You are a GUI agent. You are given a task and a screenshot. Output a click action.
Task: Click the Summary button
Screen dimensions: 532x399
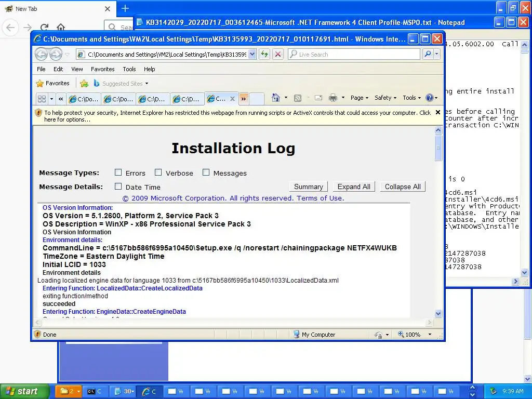(309, 187)
